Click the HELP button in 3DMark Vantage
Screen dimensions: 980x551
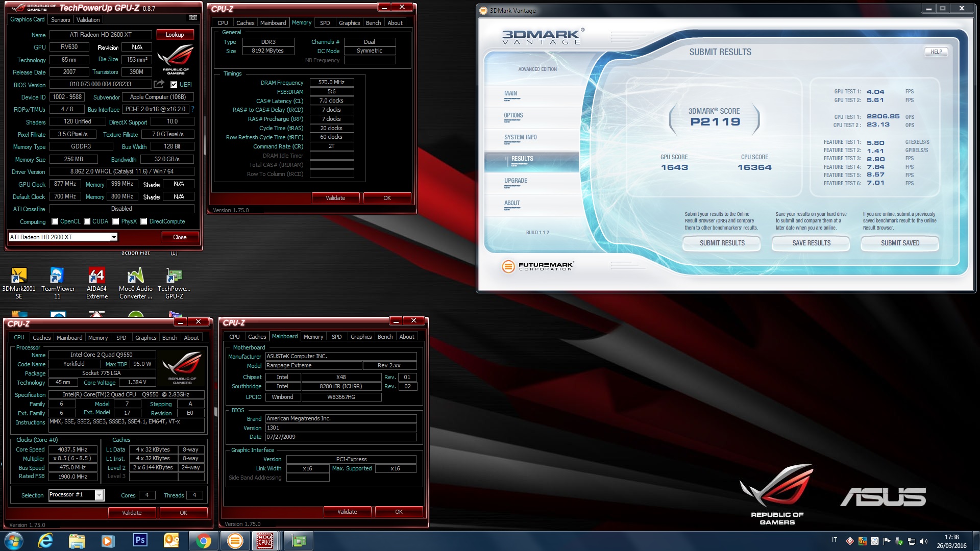pyautogui.click(x=936, y=52)
